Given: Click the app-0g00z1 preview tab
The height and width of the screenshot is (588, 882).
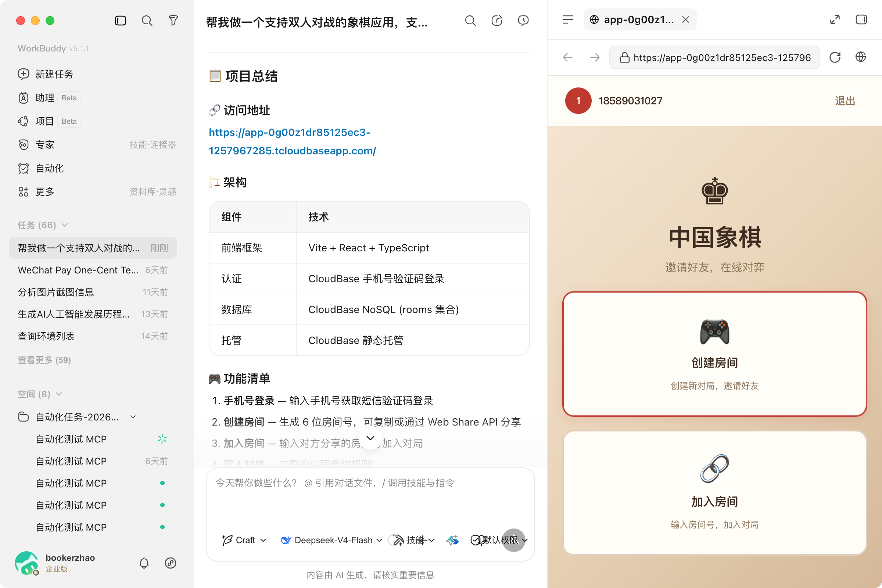Looking at the screenshot, I should click(640, 19).
